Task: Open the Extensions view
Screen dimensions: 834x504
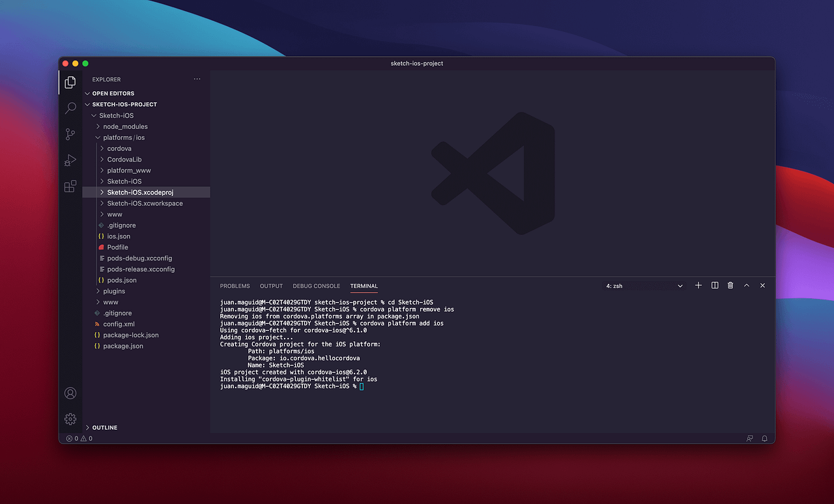Action: click(x=70, y=186)
